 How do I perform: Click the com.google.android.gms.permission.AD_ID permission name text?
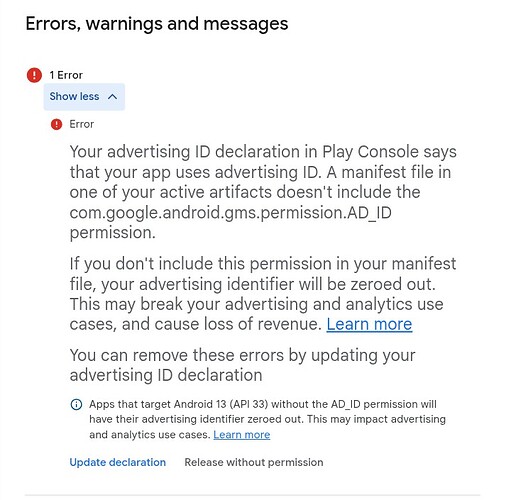coord(231,213)
